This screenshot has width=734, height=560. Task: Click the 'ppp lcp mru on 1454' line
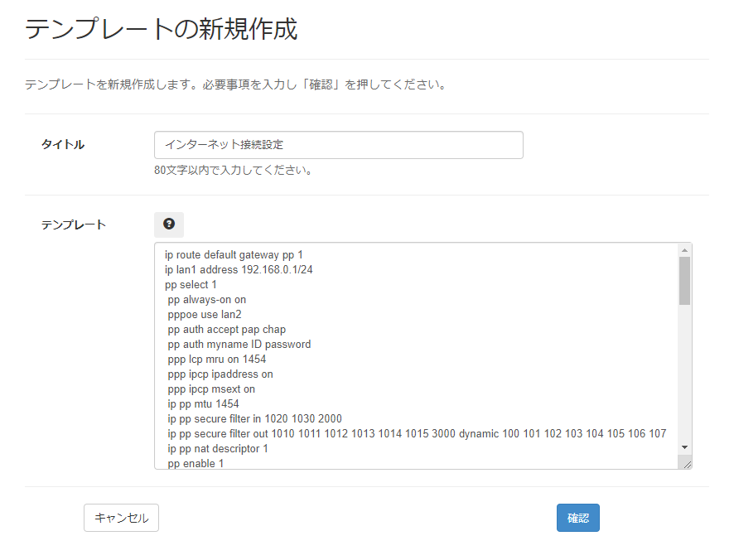pyautogui.click(x=217, y=360)
